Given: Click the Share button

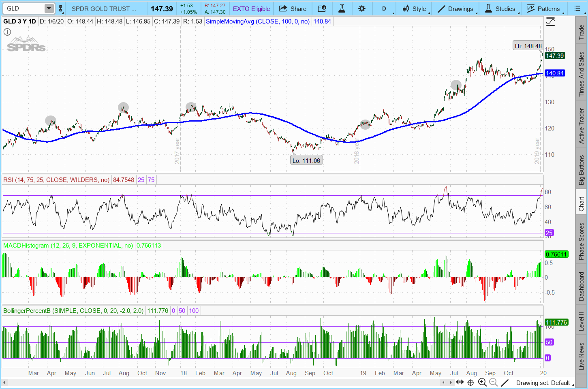Looking at the screenshot, I should tap(293, 9).
